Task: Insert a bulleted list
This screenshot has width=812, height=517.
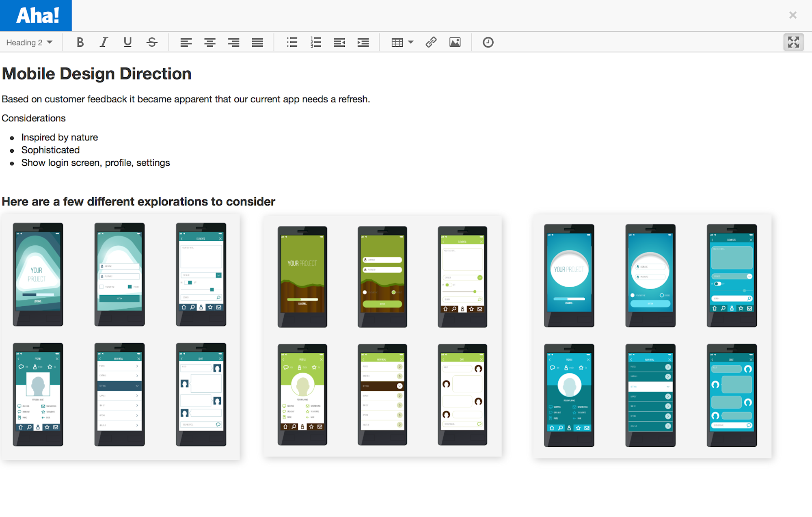Action: (292, 42)
